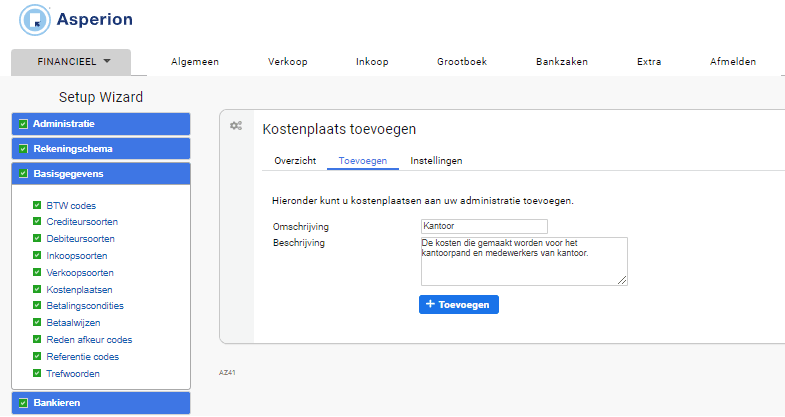Click the checkbox next to Debiteursoorten
Viewport: 785px width, 417px height.
point(37,238)
